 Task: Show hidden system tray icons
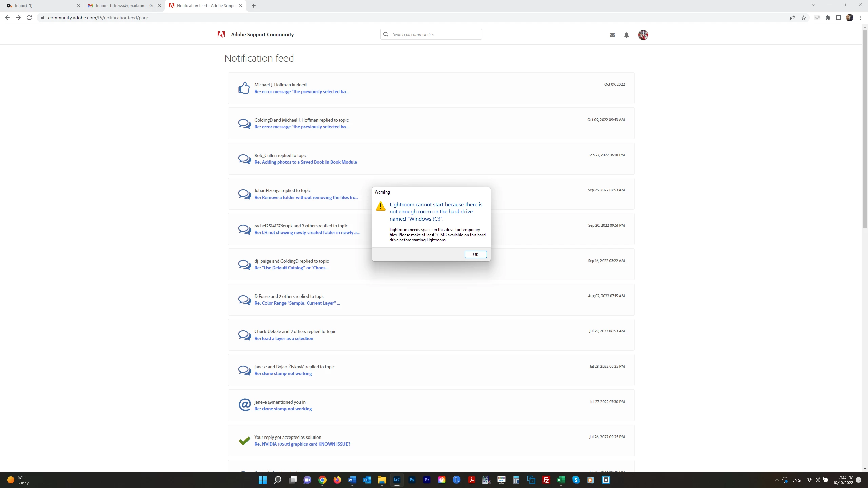776,480
